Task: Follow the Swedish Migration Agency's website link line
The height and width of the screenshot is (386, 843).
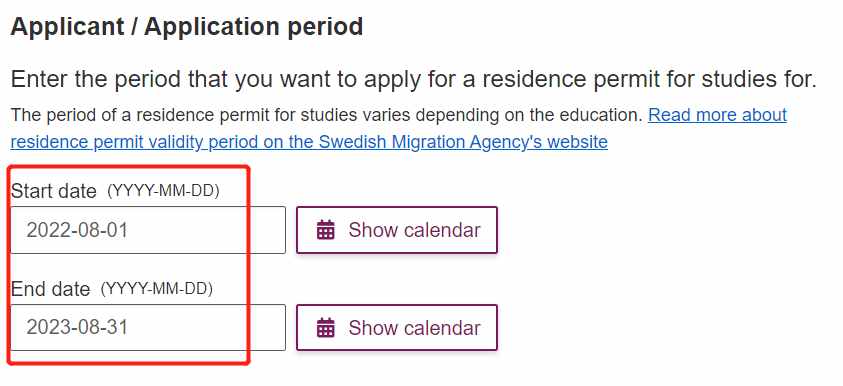Action: coord(309,142)
